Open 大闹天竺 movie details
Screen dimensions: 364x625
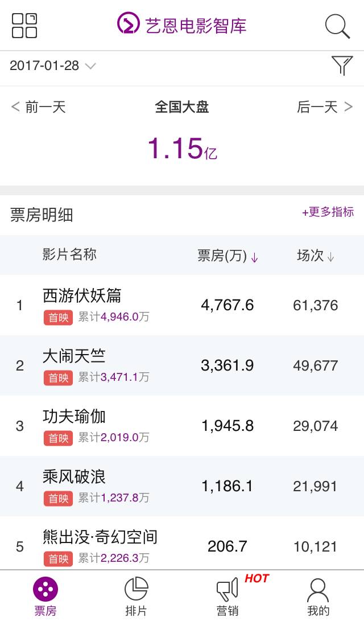pyautogui.click(x=74, y=356)
